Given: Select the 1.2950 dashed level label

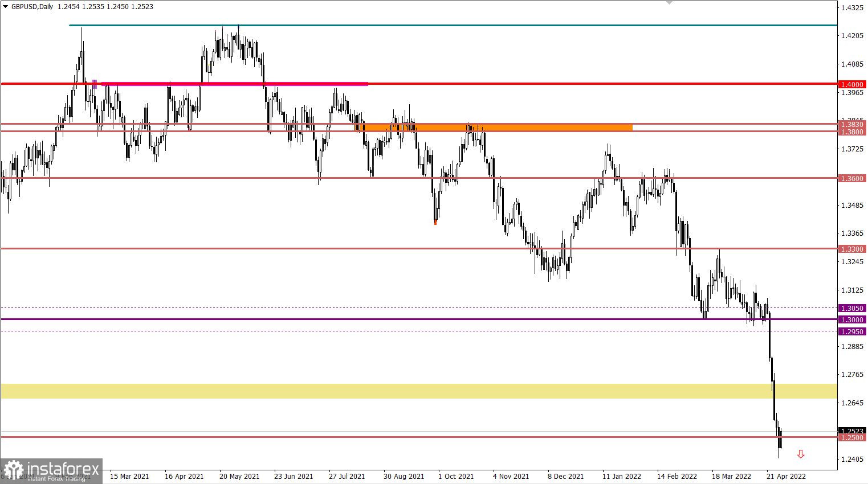Looking at the screenshot, I should pos(853,331).
